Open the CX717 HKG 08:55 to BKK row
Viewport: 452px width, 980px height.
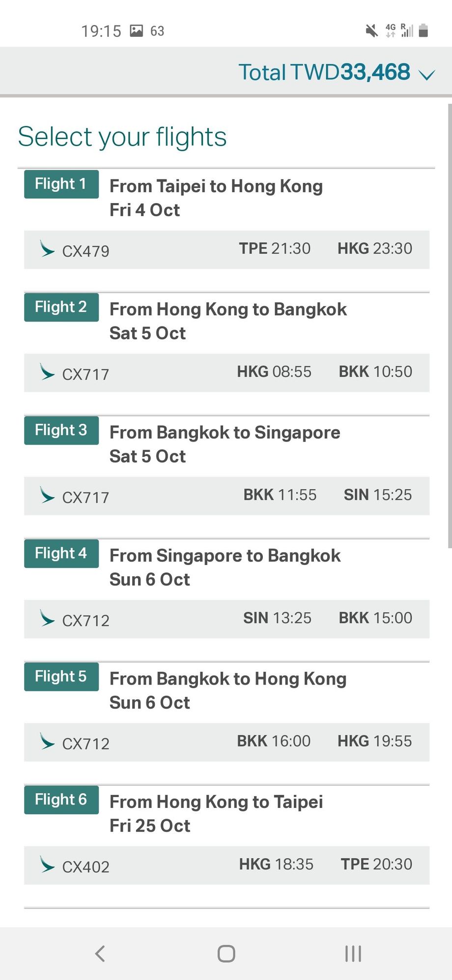point(227,372)
